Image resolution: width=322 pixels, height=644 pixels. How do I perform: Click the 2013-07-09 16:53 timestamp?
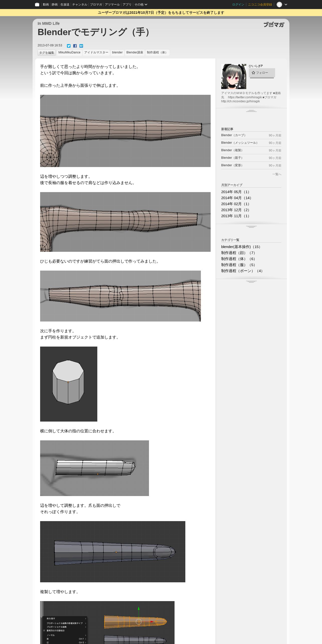tap(50, 45)
